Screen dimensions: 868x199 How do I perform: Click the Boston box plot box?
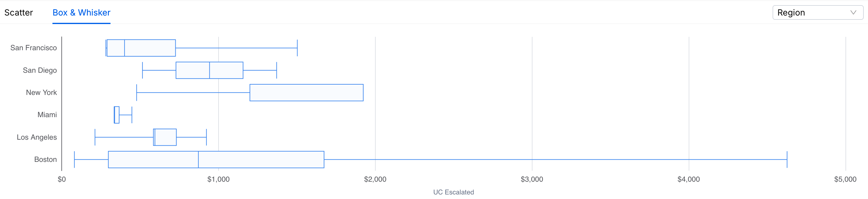216,159
